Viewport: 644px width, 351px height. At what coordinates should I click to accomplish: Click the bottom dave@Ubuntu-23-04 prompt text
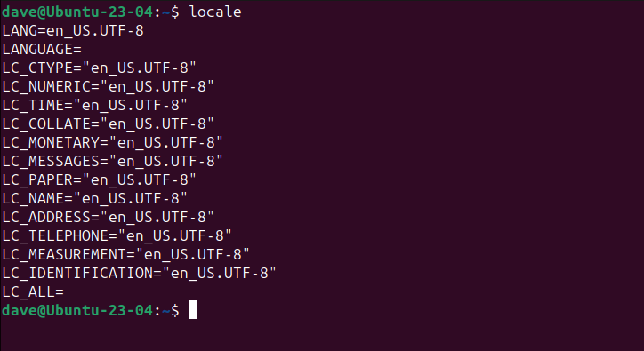click(77, 310)
